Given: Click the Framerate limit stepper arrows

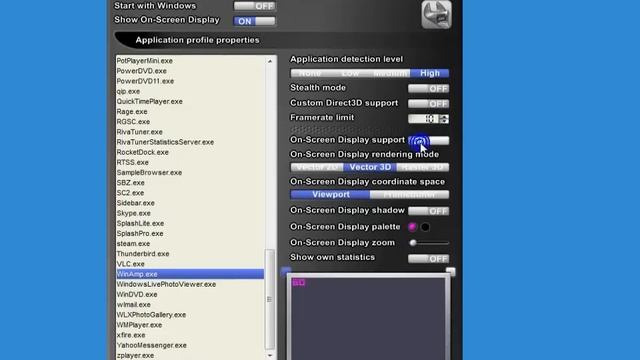Looking at the screenshot, I should coord(444,119).
